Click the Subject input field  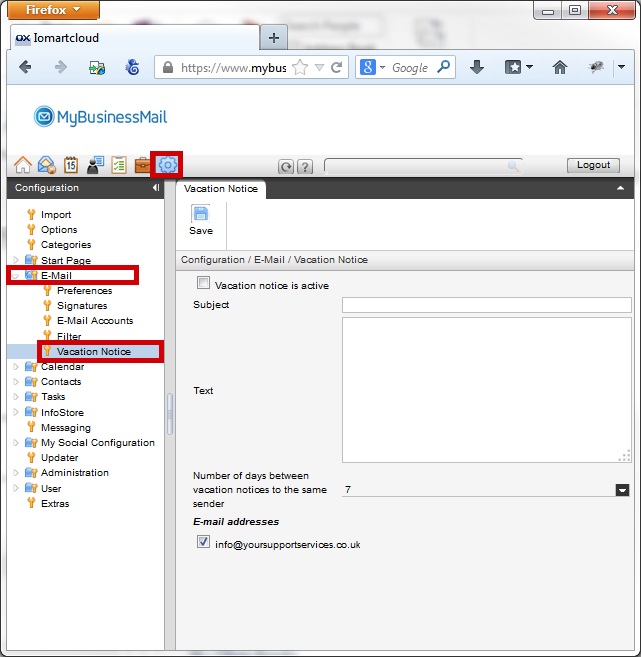pyautogui.click(x=486, y=305)
